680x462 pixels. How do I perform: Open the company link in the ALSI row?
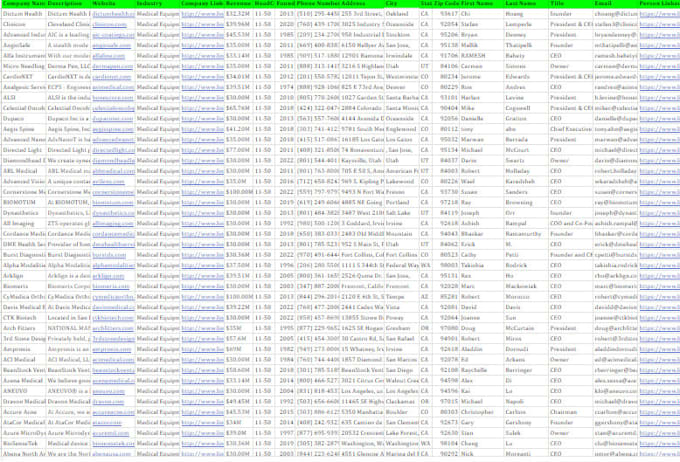tap(203, 98)
